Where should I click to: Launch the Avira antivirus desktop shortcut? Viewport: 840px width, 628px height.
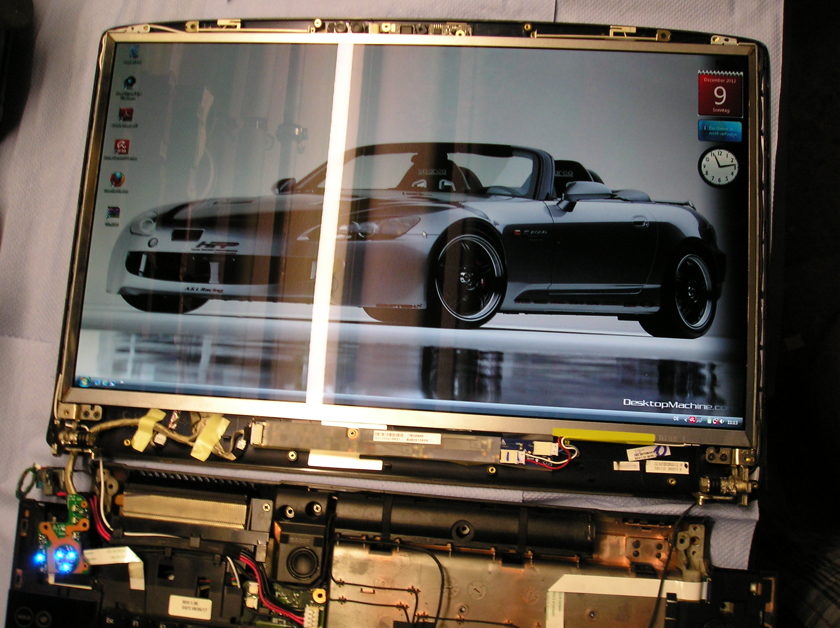coord(122,147)
